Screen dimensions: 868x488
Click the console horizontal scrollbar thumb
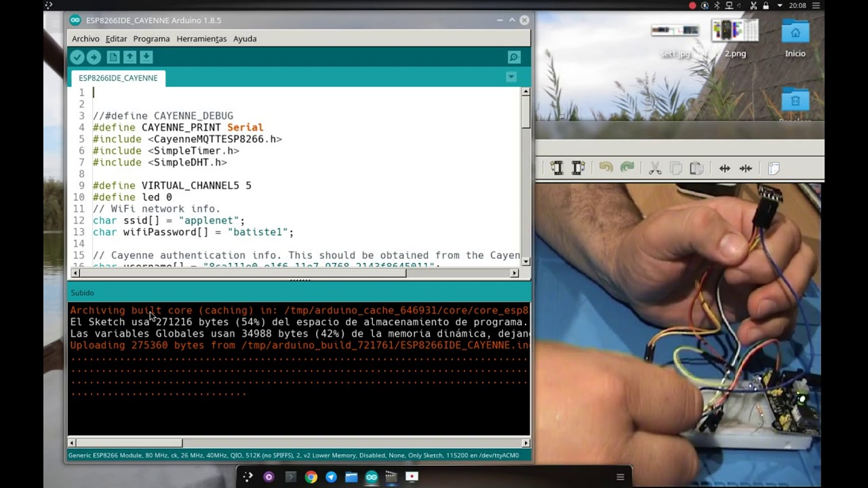pyautogui.click(x=130, y=443)
